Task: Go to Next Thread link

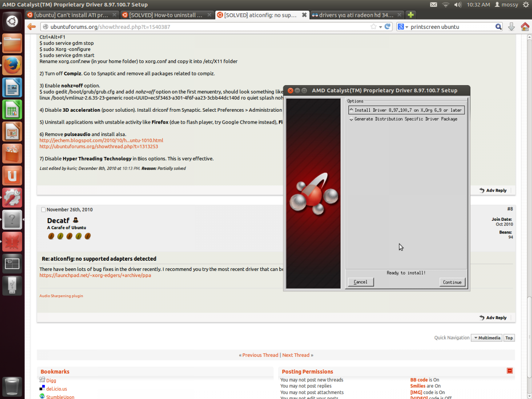Action: [x=296, y=355]
